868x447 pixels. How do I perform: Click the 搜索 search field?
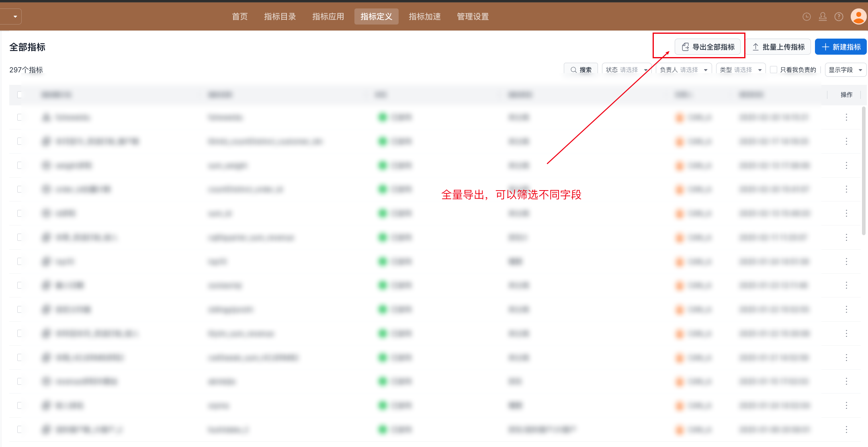pos(581,70)
